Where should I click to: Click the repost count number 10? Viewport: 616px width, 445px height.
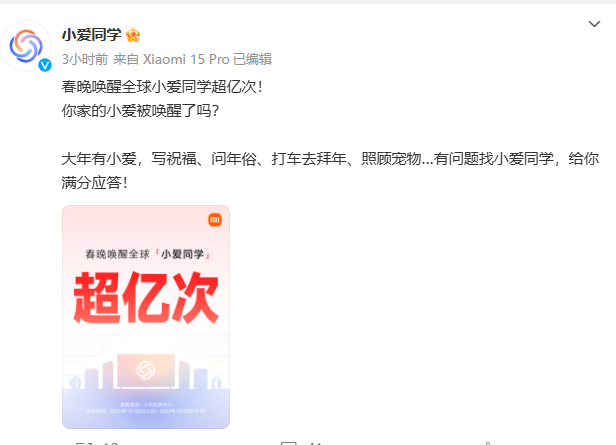(x=110, y=443)
